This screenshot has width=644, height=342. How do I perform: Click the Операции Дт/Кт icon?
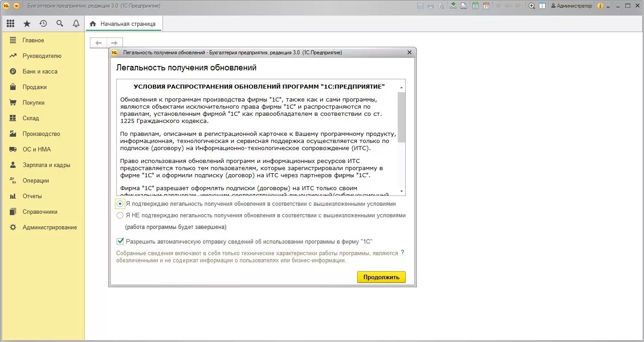(13, 180)
